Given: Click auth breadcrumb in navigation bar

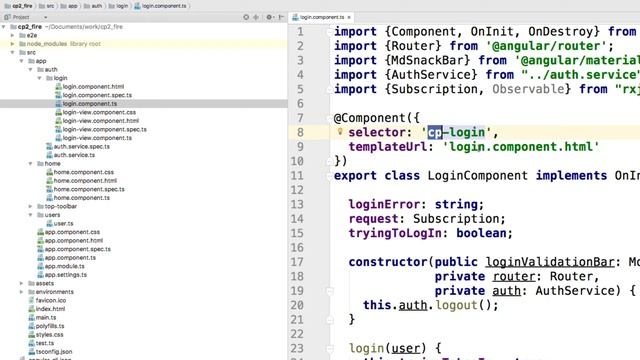Looking at the screenshot, I should tap(93, 6).
